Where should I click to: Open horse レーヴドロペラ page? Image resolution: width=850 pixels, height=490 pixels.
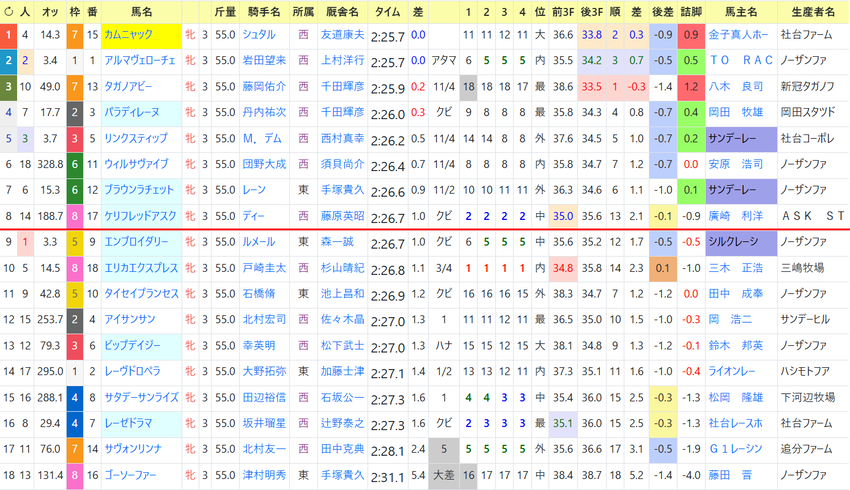coord(132,371)
